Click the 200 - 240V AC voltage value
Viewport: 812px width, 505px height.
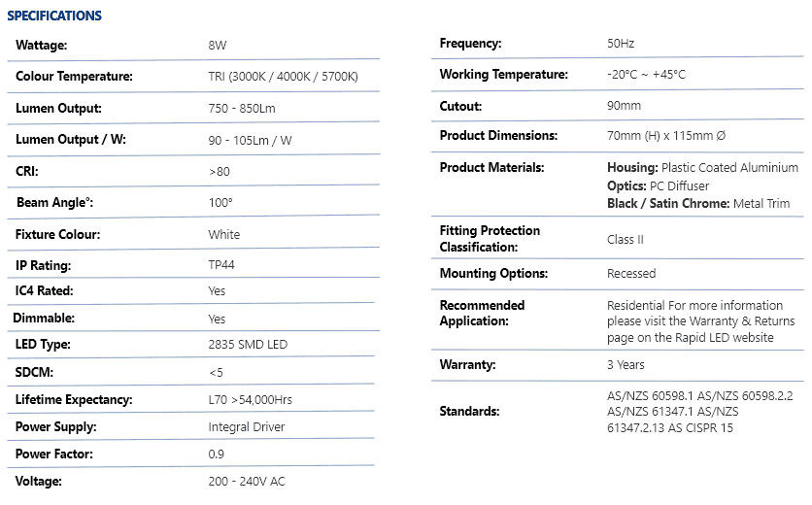(247, 482)
